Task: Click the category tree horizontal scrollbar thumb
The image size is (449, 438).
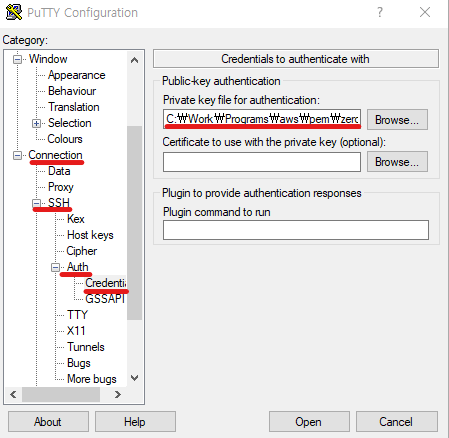Action: [x=61, y=395]
